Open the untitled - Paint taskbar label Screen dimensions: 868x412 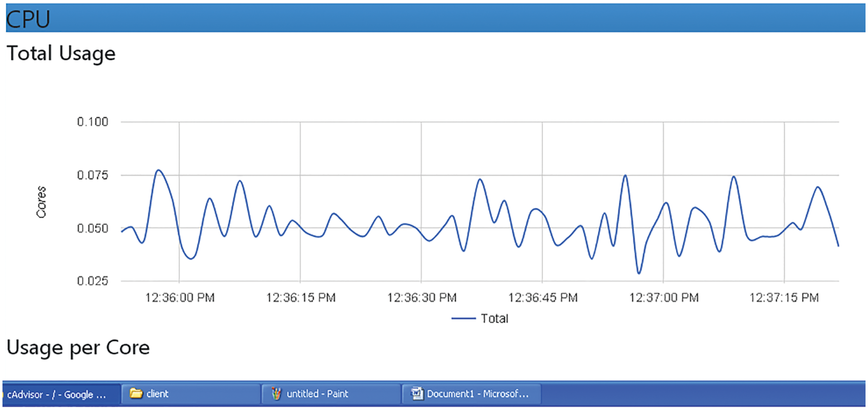point(317,394)
